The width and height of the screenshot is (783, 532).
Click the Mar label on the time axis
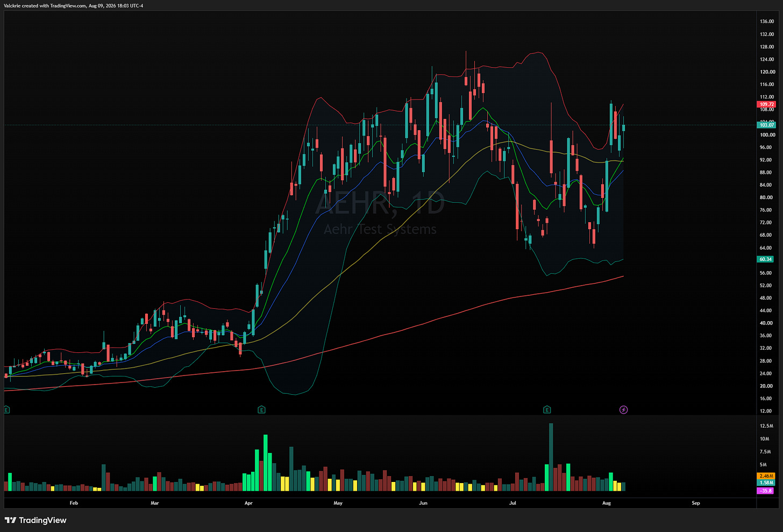coord(155,503)
